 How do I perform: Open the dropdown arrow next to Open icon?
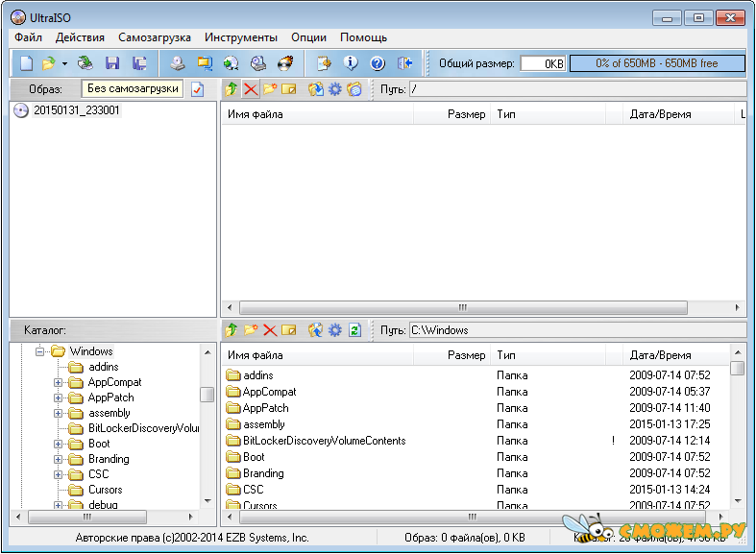[x=64, y=63]
